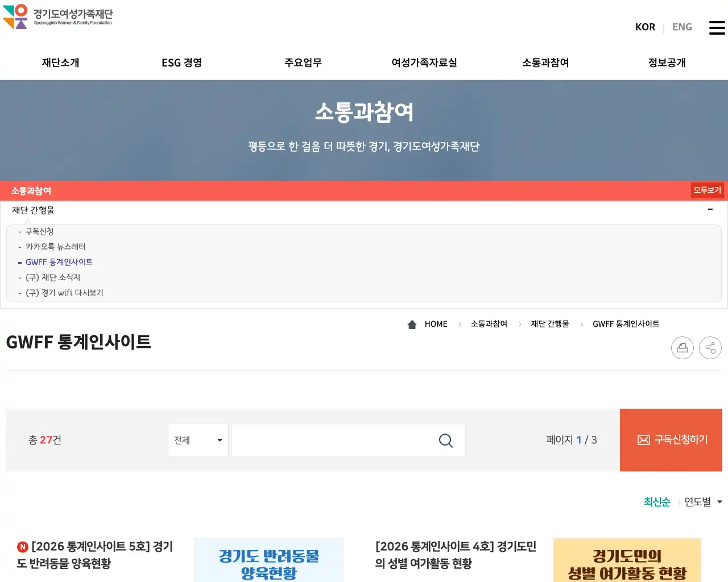Open the 소통과참여 main menu

pyautogui.click(x=546, y=63)
